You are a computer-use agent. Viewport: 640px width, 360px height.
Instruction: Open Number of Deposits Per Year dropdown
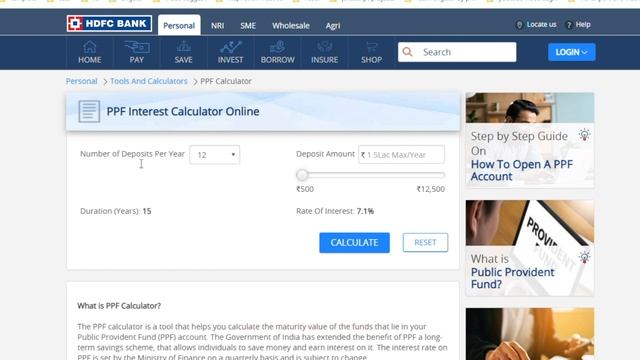(x=215, y=155)
